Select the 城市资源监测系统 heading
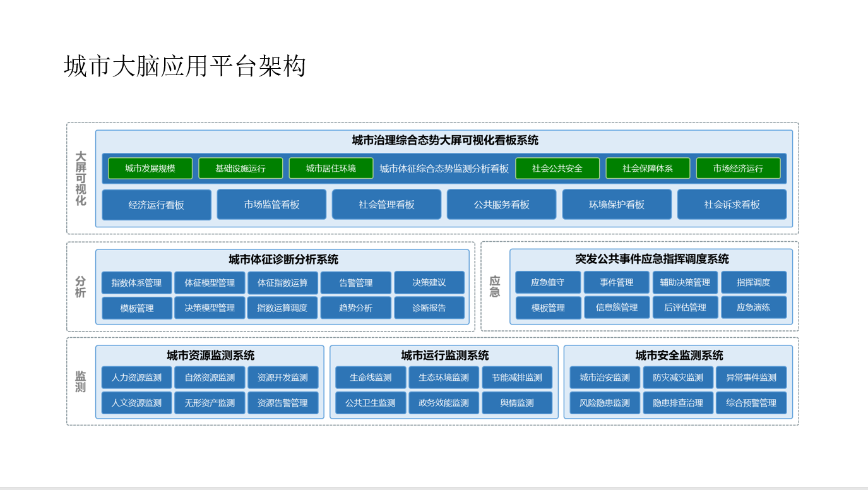Image resolution: width=868 pixels, height=490 pixels. coord(211,356)
